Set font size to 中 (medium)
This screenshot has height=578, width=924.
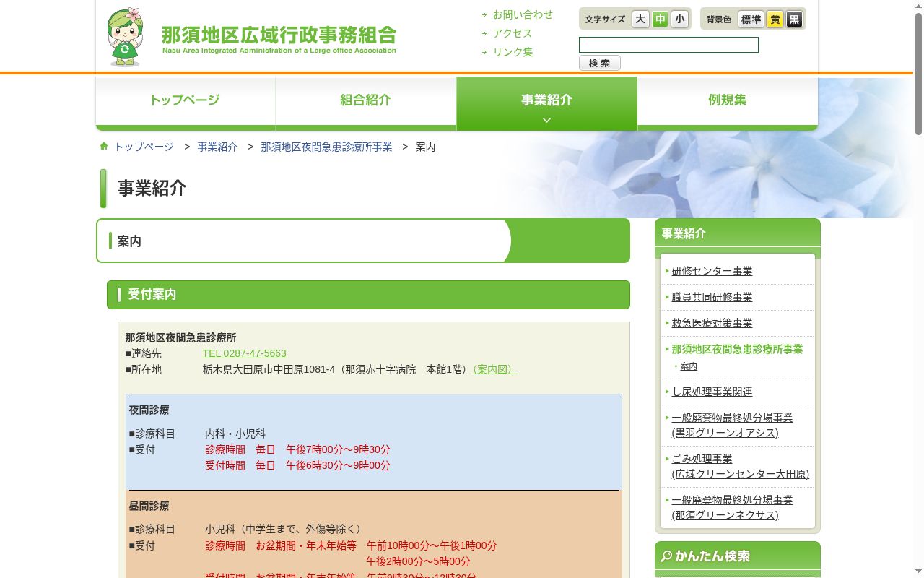660,20
